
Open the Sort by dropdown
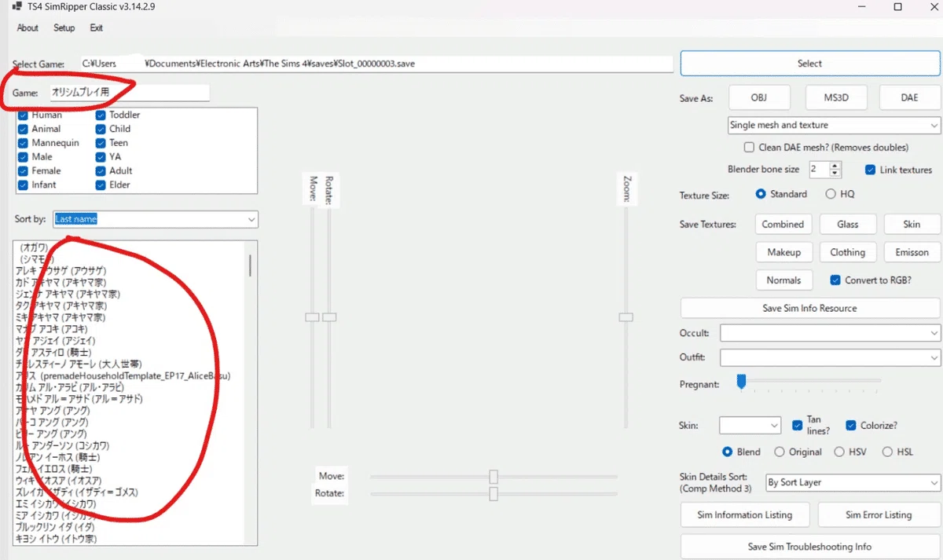click(x=156, y=219)
